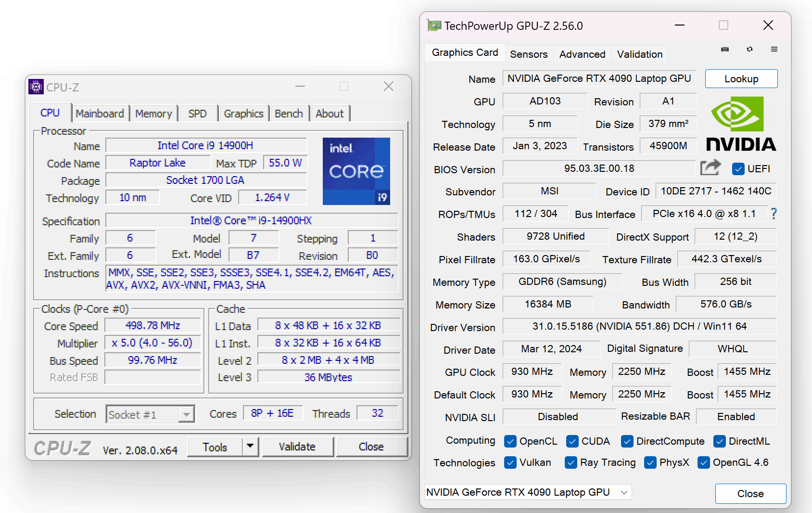
Task: Switch to the Bench tab
Action: 289,114
